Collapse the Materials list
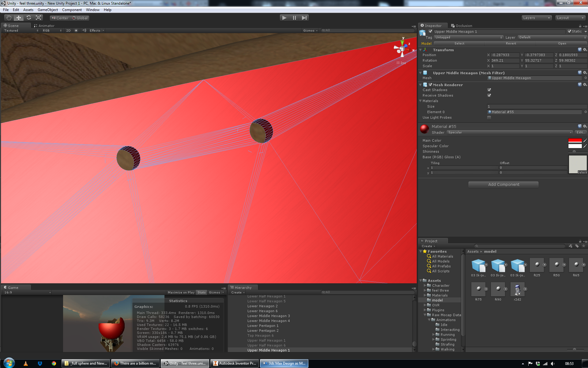Image resolution: width=588 pixels, height=368 pixels. 420,101
